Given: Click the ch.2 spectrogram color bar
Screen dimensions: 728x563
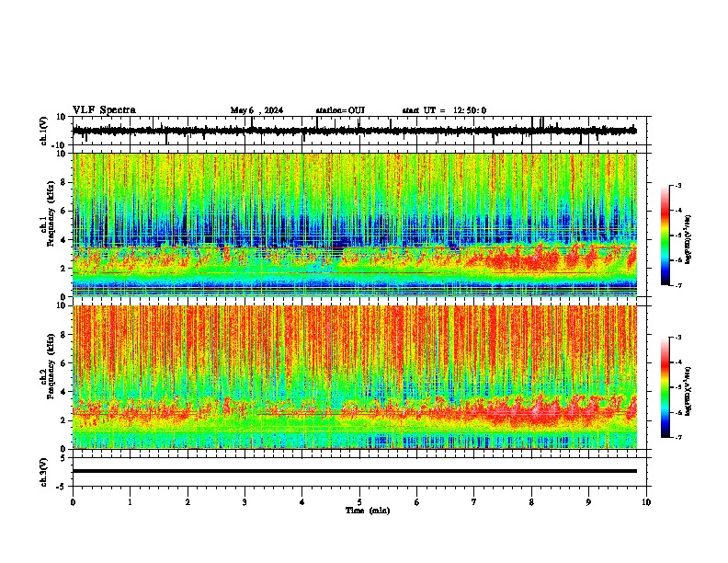Looking at the screenshot, I should click(665, 387).
